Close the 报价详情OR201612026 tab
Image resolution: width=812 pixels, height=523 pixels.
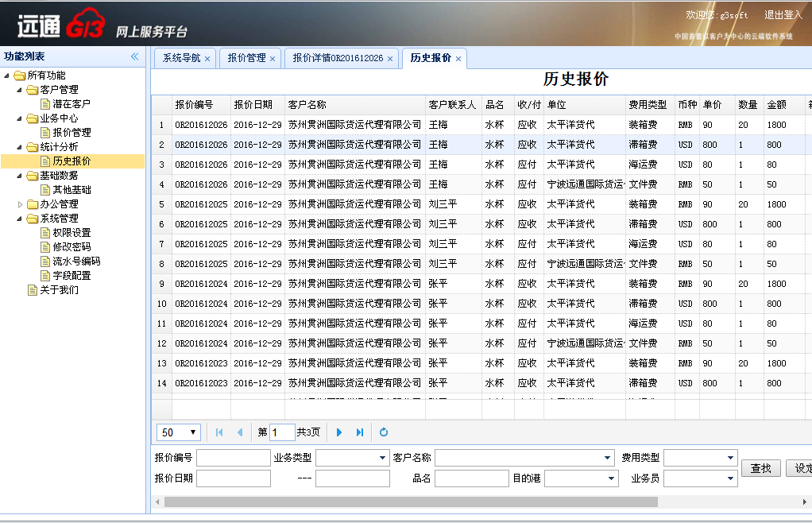pyautogui.click(x=390, y=59)
